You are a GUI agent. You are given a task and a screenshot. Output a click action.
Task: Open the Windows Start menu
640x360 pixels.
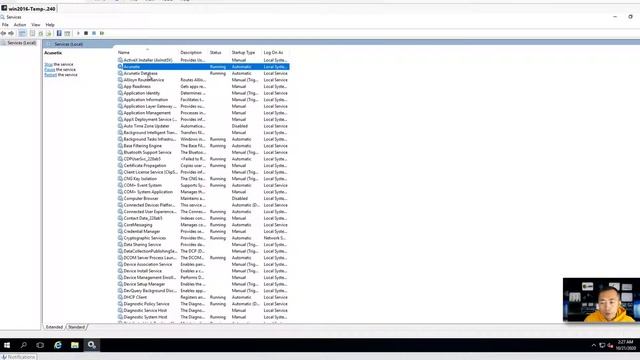pyautogui.click(x=7, y=345)
